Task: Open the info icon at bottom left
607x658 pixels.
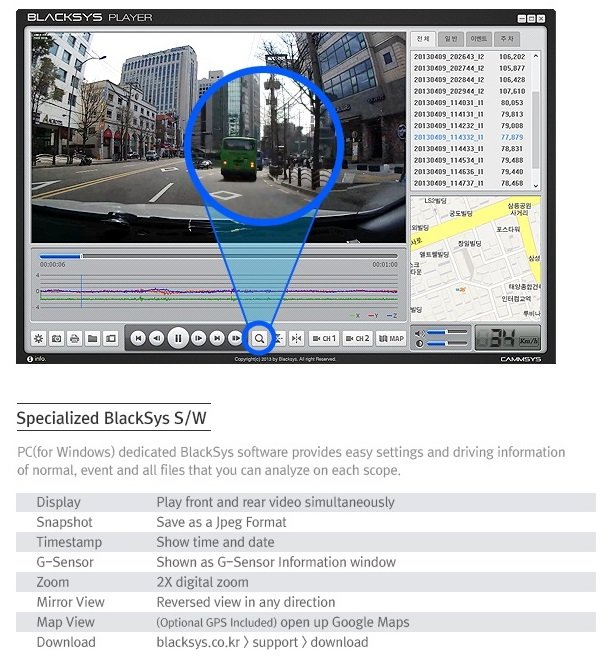Action: coord(30,359)
